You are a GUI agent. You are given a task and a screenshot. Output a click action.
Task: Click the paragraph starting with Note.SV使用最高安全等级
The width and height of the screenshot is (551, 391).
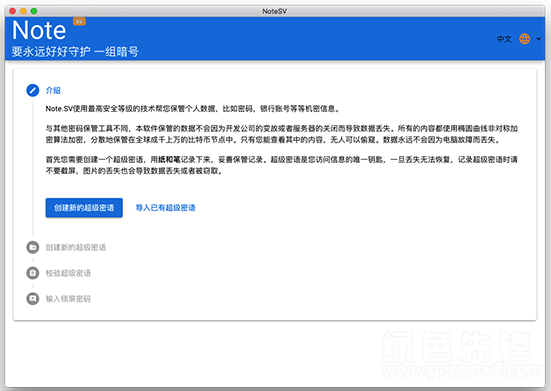(x=193, y=109)
